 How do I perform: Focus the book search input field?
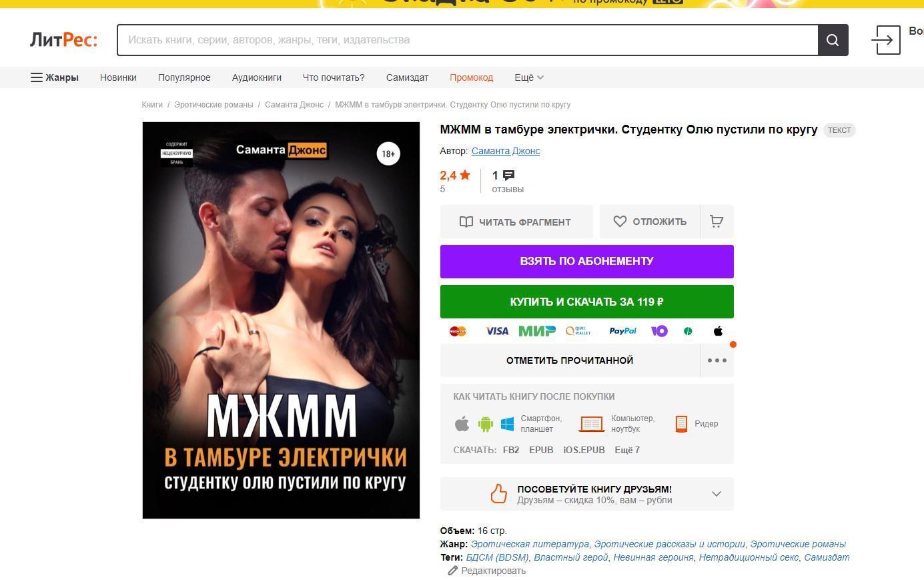click(x=468, y=40)
